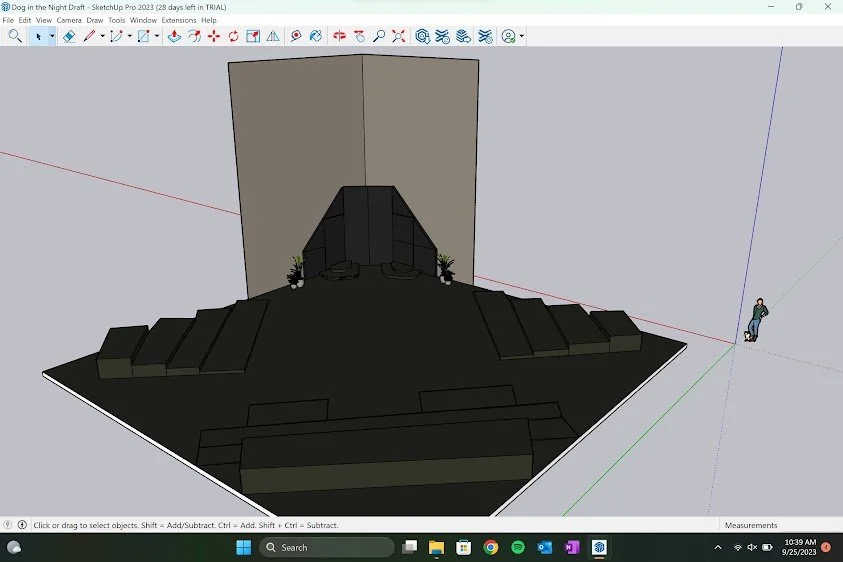843x562 pixels.
Task: Show hidden system tray icons
Action: 718,547
